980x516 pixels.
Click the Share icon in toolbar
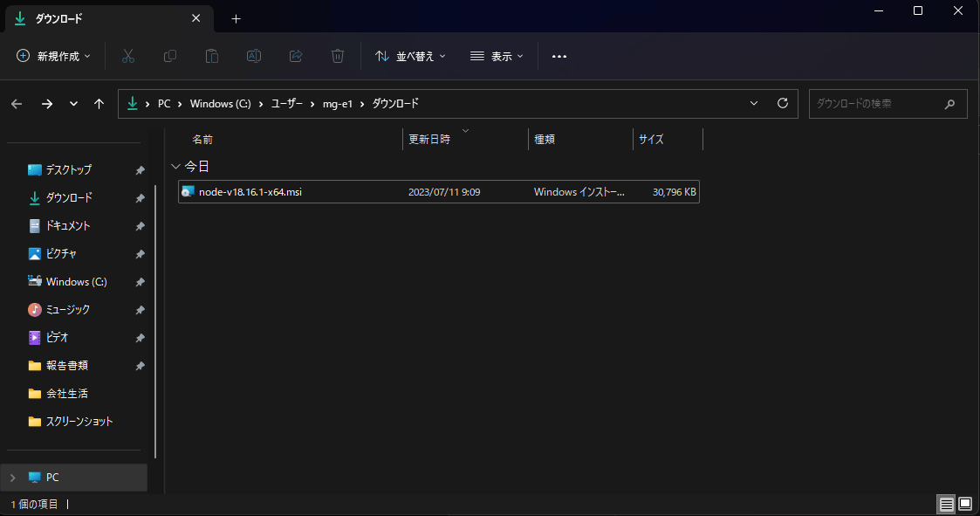(296, 56)
